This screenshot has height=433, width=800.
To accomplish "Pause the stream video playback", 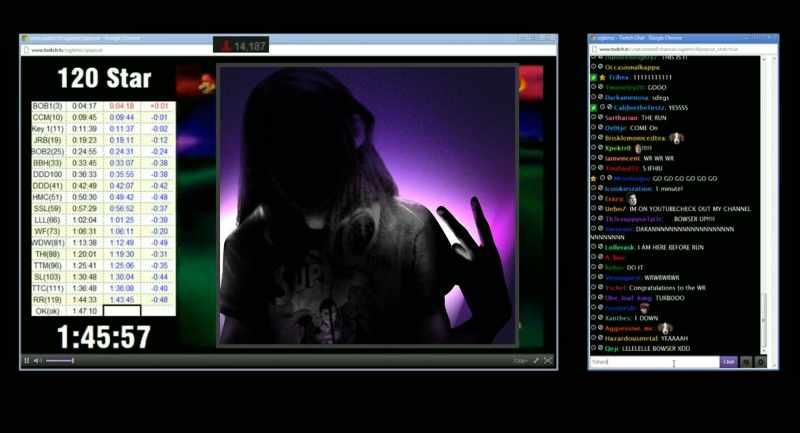I will click(27, 361).
